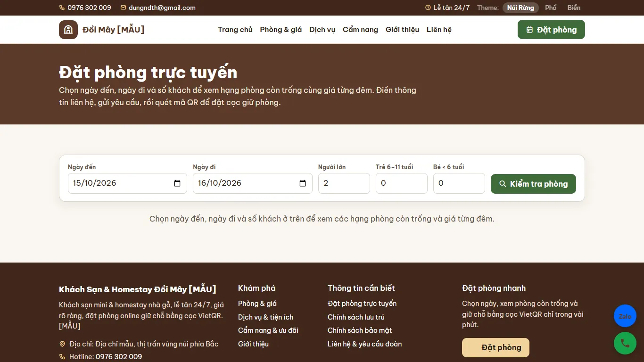Viewport: 644px width, 362px height.
Task: Click the Bé < 6 tuổi number field
Action: pyautogui.click(x=459, y=183)
